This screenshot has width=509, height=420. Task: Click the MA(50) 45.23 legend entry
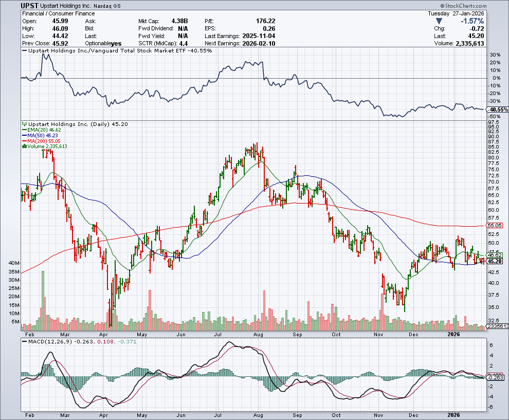tap(40, 135)
